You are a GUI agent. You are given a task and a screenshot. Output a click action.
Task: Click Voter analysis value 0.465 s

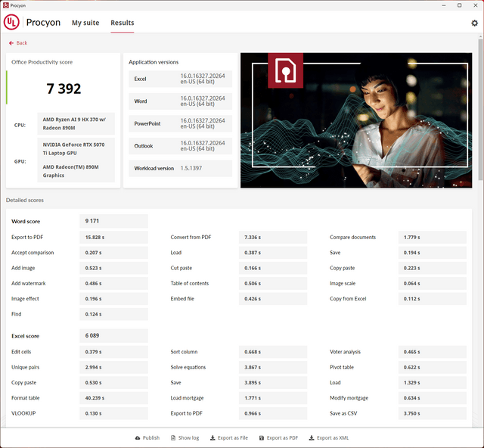[432, 352]
